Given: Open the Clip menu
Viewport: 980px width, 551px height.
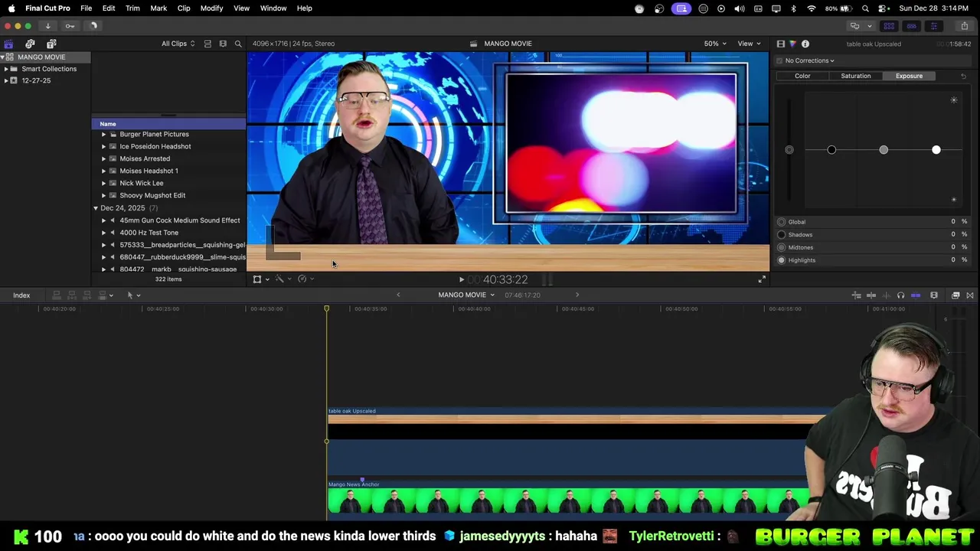Looking at the screenshot, I should click(x=184, y=8).
